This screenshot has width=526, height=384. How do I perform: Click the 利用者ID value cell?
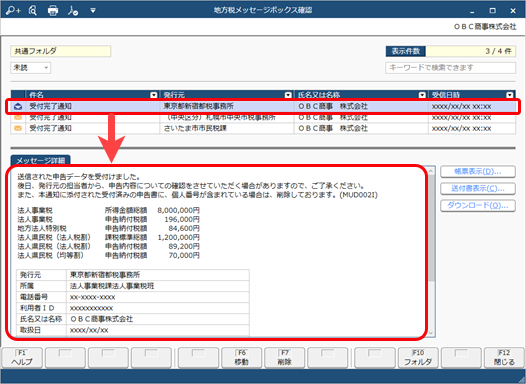point(158,308)
